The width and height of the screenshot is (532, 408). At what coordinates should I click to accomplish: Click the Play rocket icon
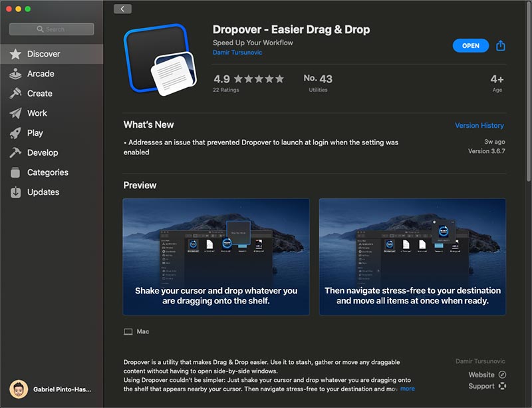pyautogui.click(x=15, y=133)
